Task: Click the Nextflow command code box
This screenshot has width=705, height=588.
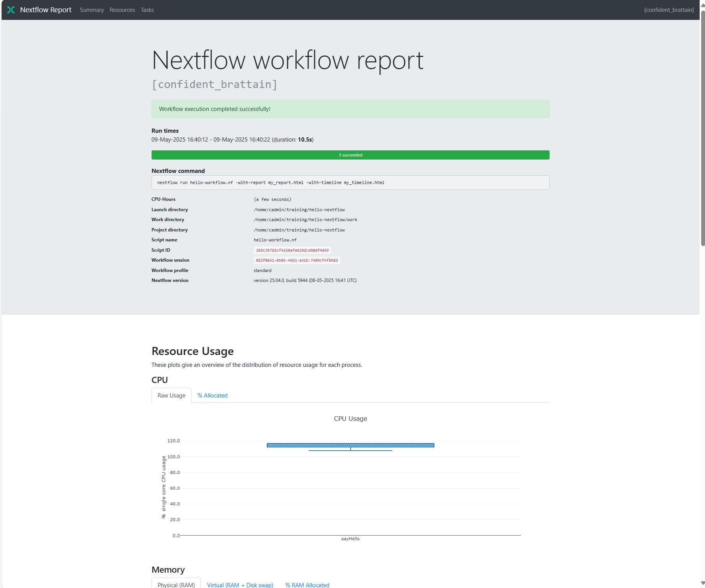Action: click(350, 182)
